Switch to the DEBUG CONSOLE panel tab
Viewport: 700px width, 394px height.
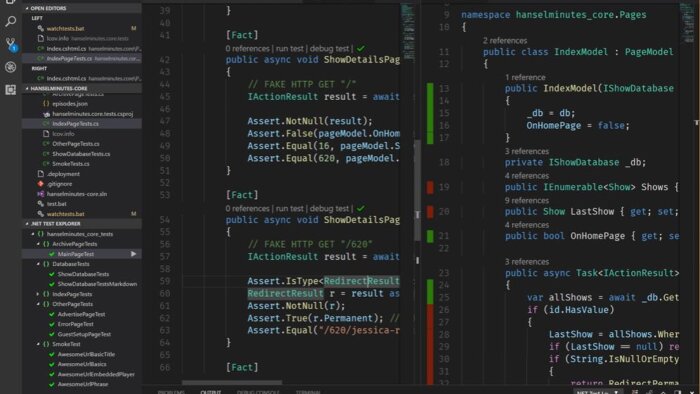click(258, 392)
